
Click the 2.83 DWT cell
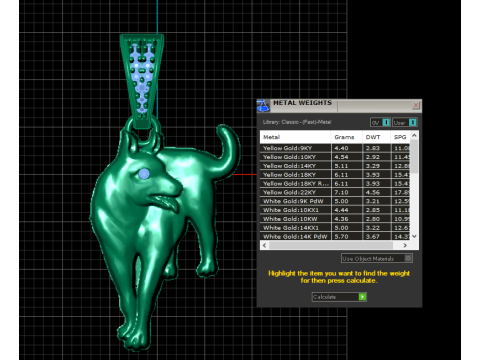pos(376,148)
